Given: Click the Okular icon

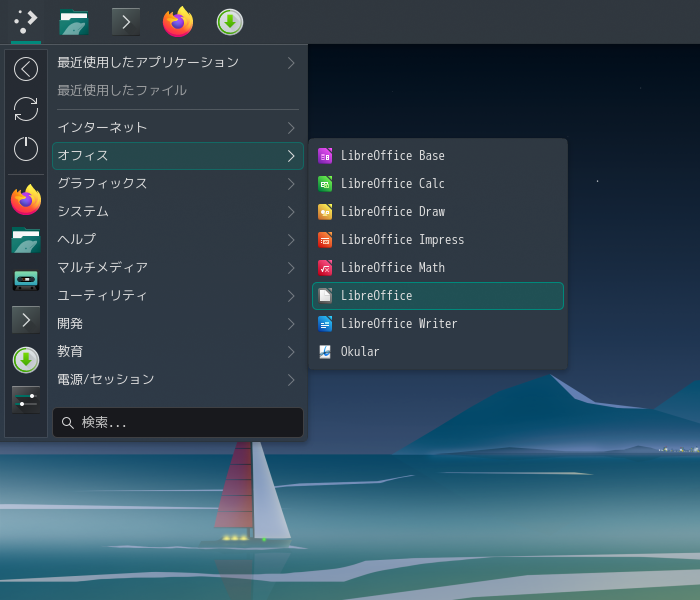Looking at the screenshot, I should click(325, 352).
